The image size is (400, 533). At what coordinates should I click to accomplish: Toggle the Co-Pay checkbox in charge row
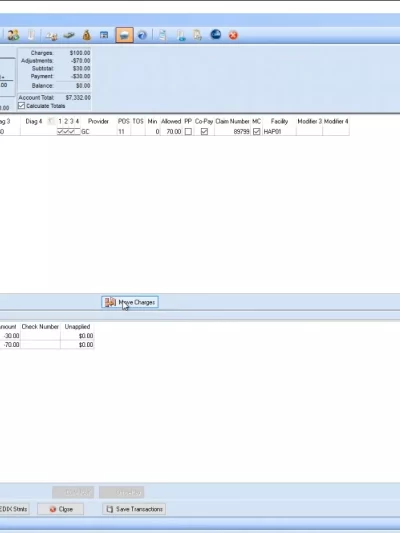(x=204, y=132)
